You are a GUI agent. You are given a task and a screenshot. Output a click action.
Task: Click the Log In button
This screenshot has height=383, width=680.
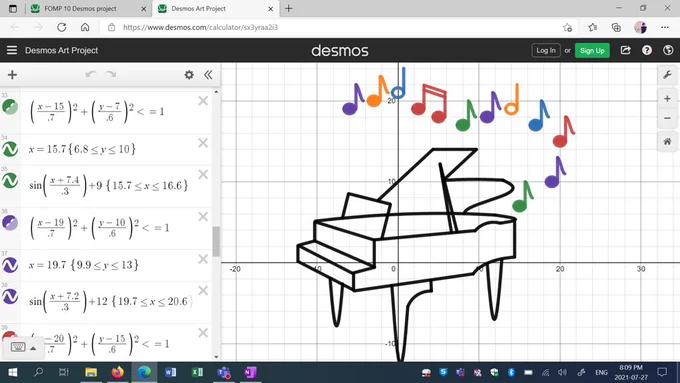tap(546, 50)
